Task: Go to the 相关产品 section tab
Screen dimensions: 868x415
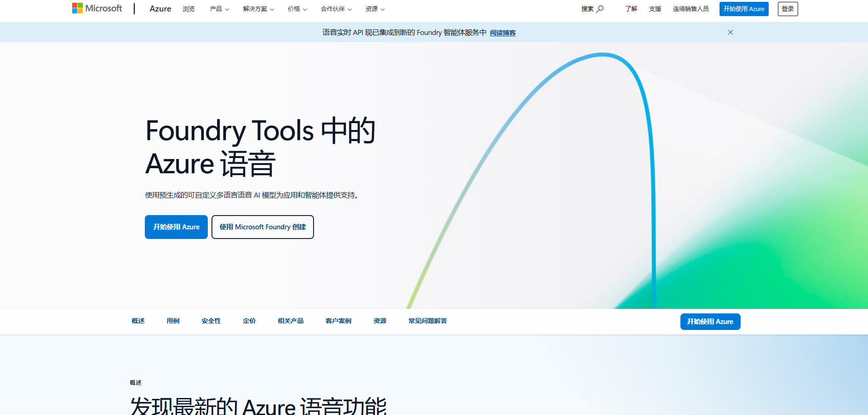Action: 291,321
